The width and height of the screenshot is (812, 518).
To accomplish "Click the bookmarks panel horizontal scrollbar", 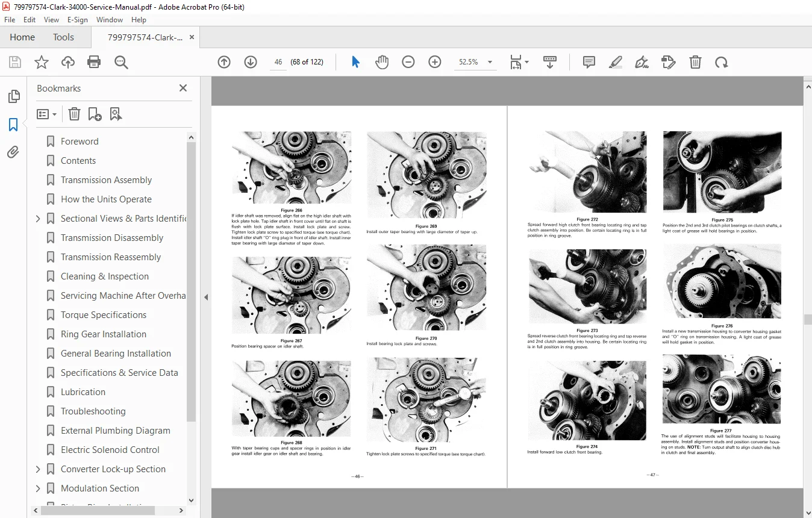I will (98, 510).
